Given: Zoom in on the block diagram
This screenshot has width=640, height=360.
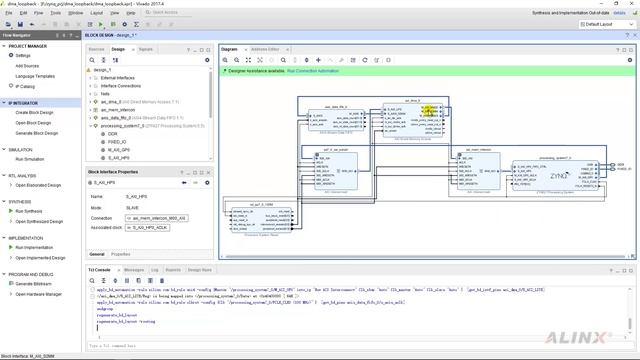Looking at the screenshot, I should coord(225,60).
